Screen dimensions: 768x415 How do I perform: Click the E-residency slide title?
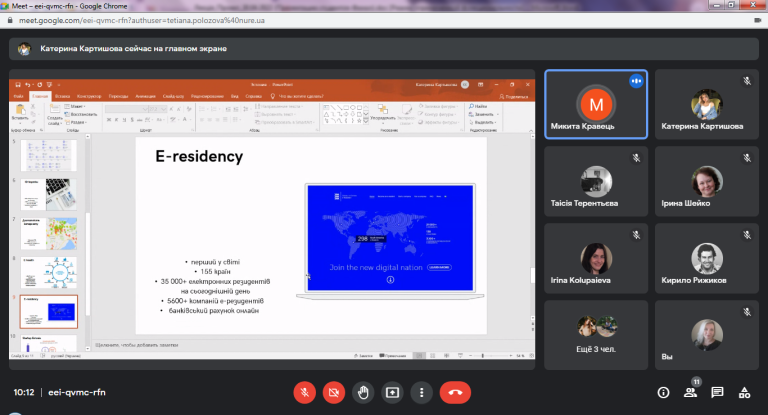pyautogui.click(x=199, y=156)
